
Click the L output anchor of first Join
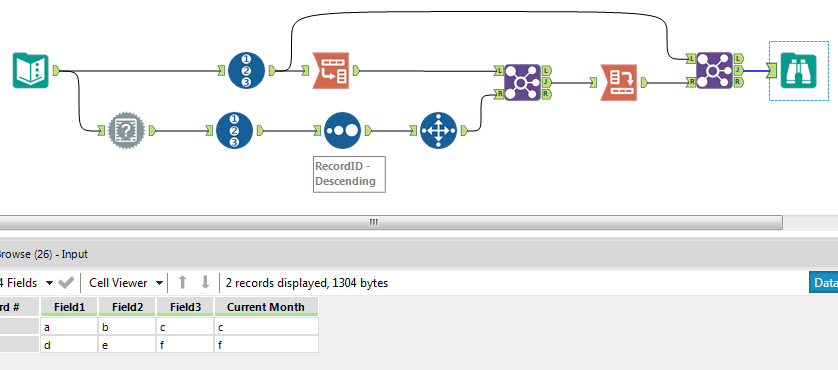click(546, 70)
